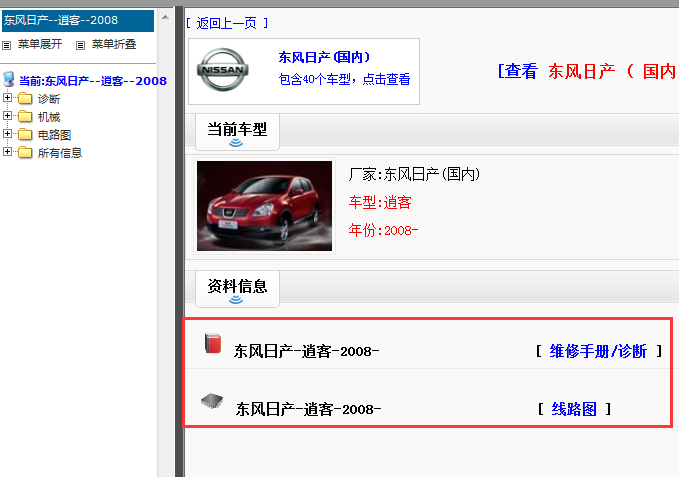
Task: Click the 菜单展开 list icon
Action: point(6,45)
